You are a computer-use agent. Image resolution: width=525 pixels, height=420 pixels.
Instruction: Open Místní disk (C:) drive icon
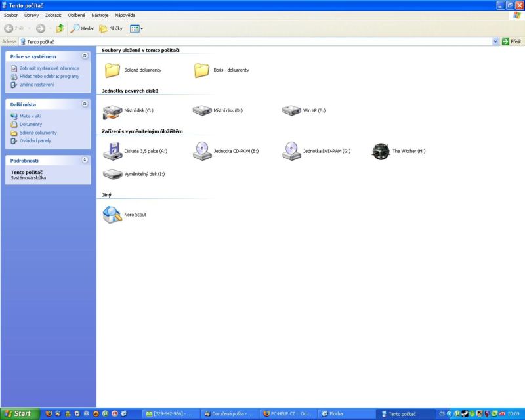click(112, 110)
